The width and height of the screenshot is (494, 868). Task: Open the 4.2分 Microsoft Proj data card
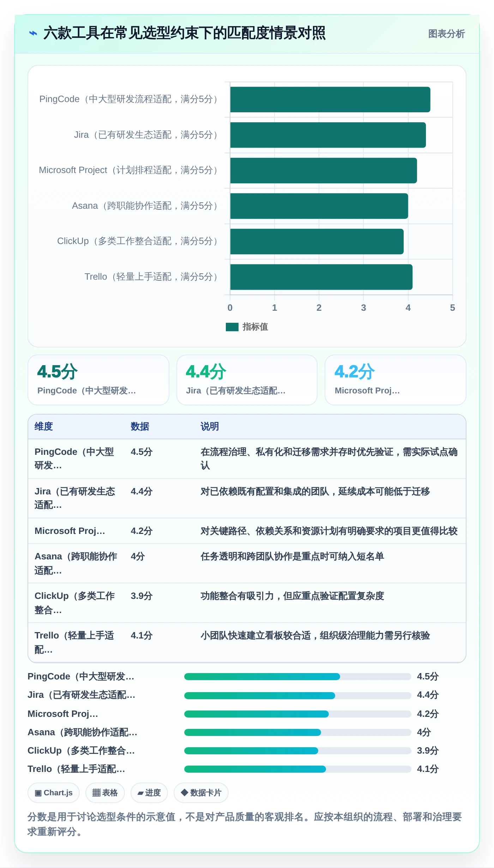coord(396,380)
